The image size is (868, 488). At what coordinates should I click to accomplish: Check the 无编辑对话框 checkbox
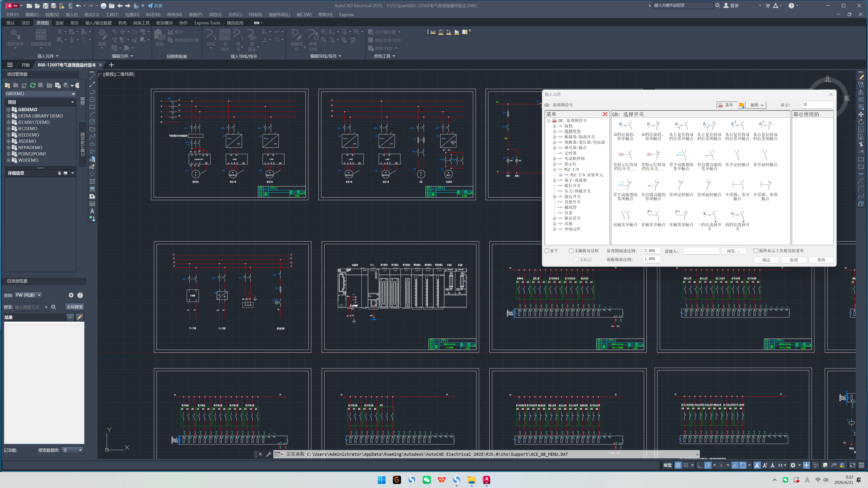[571, 251]
